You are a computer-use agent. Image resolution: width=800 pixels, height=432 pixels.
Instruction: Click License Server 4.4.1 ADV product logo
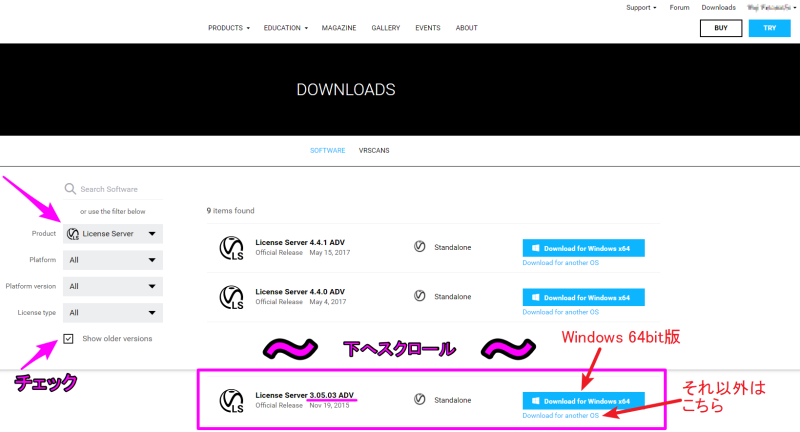232,248
